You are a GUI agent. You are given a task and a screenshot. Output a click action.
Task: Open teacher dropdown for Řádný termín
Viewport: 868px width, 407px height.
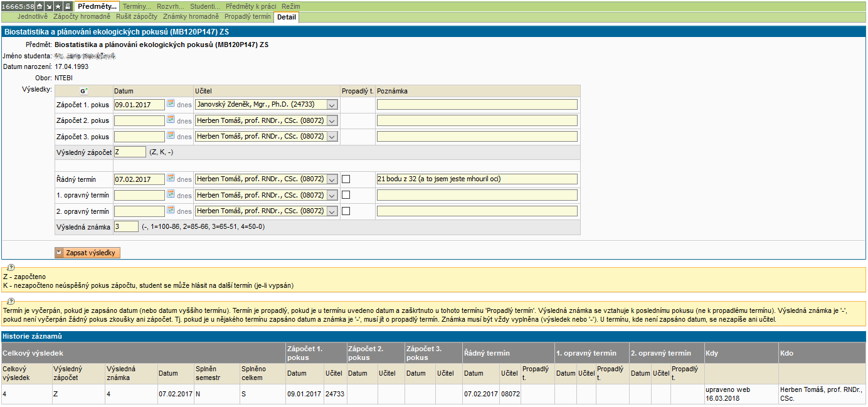(x=332, y=179)
